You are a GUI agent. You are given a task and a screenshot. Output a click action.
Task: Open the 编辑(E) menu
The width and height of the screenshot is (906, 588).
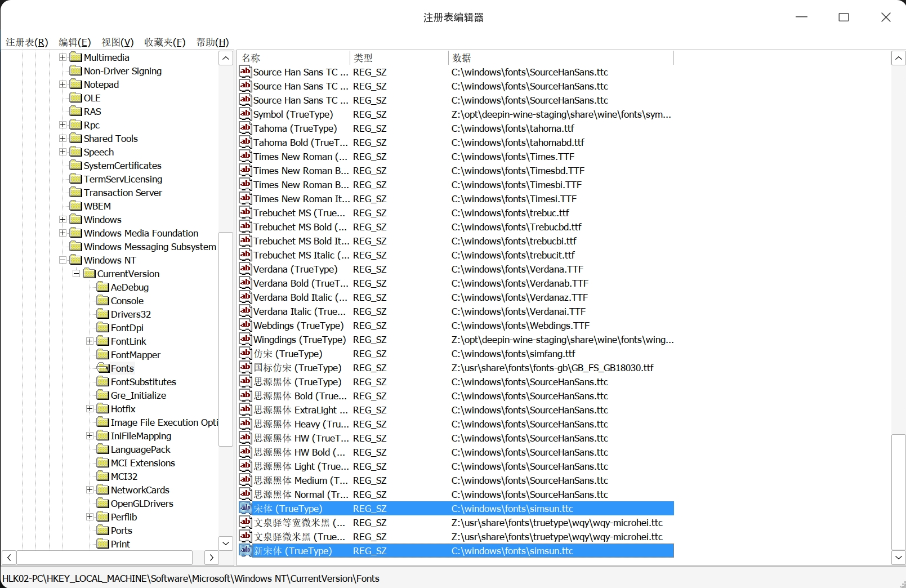click(x=75, y=42)
